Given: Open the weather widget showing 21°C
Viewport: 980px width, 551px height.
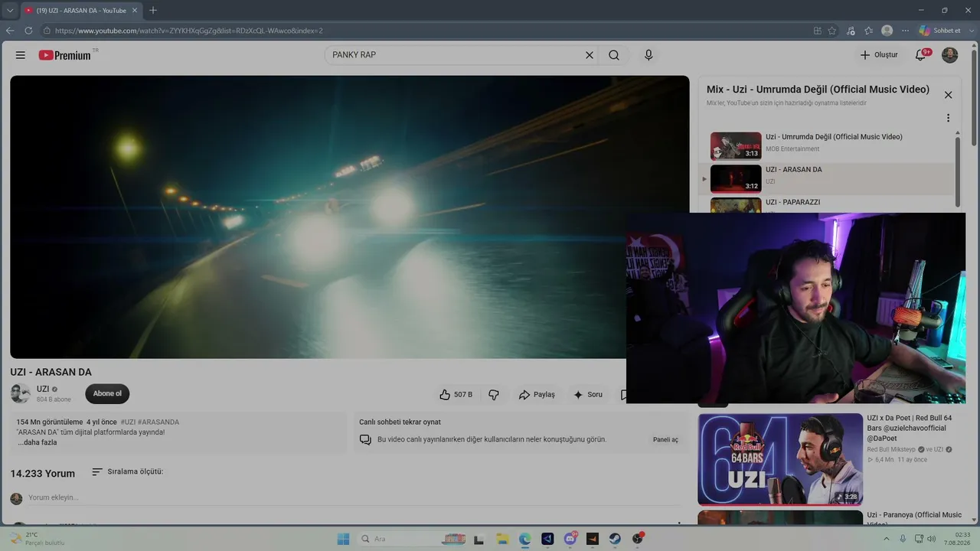Looking at the screenshot, I should [37, 539].
